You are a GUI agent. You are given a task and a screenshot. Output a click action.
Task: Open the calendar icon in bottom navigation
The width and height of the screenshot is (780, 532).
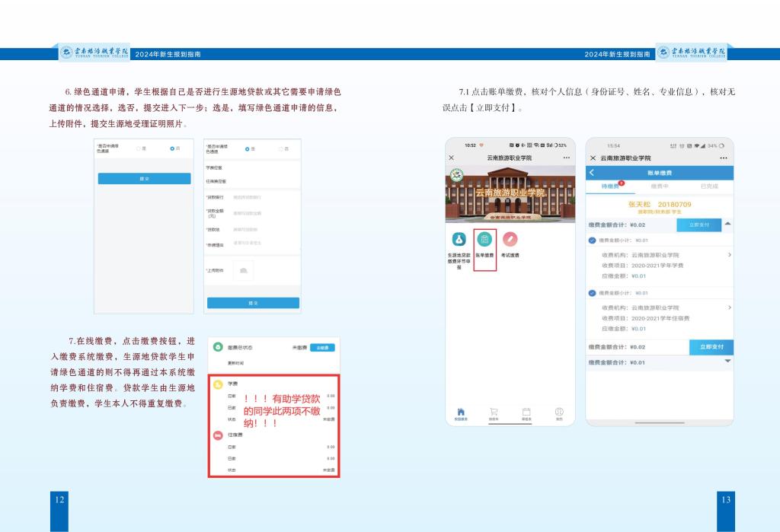click(526, 412)
